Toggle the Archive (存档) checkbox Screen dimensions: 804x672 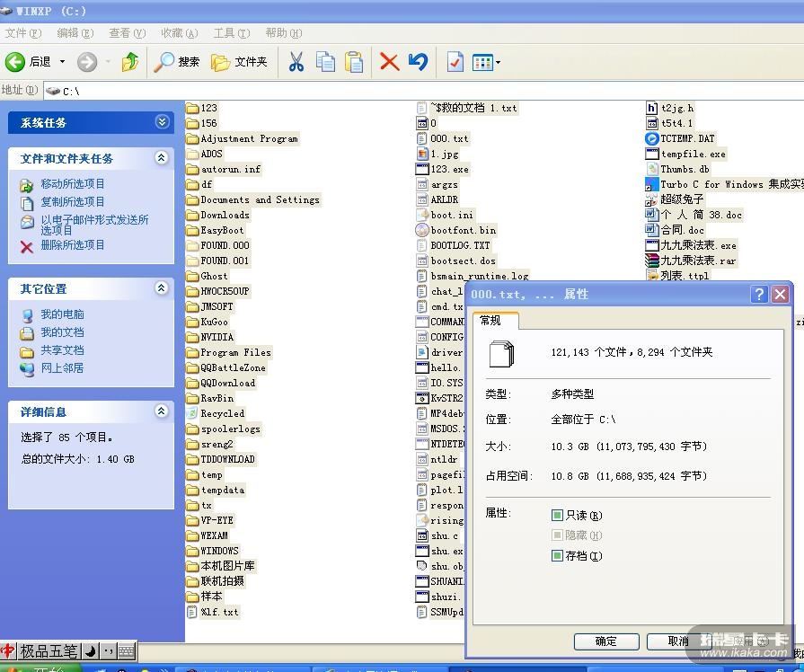pyautogui.click(x=558, y=556)
